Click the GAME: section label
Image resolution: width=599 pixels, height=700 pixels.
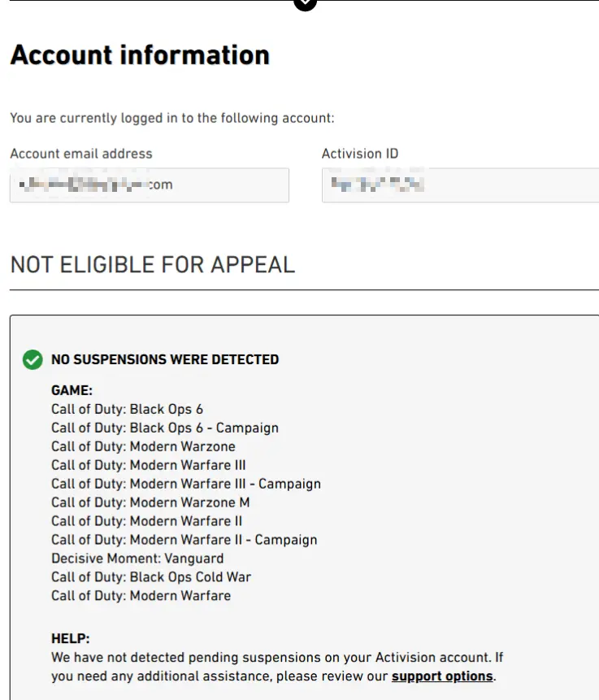[x=72, y=390]
